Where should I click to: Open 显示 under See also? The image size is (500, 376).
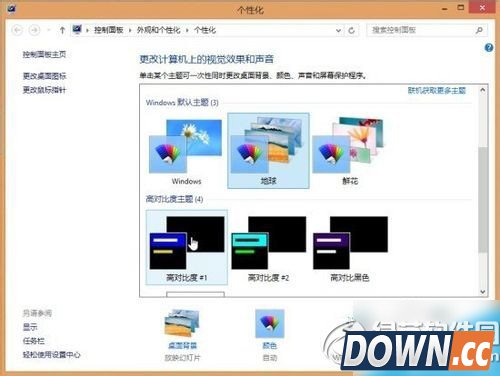(30, 327)
